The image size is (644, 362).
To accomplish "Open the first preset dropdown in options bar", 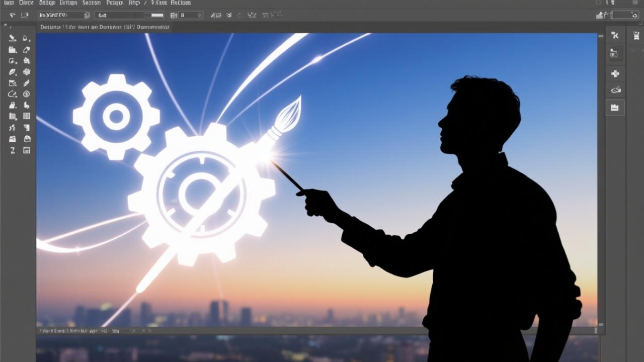I will pyautogui.click(x=64, y=16).
